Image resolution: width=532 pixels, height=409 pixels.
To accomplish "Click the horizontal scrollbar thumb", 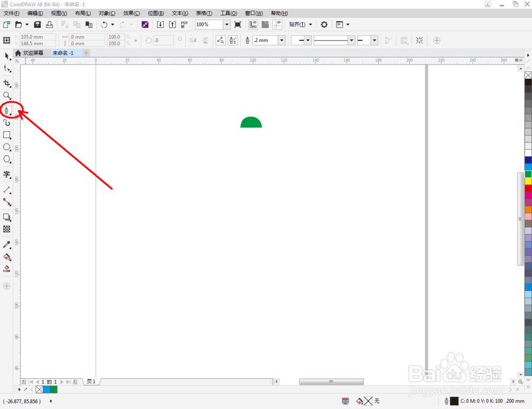I will tap(331, 381).
